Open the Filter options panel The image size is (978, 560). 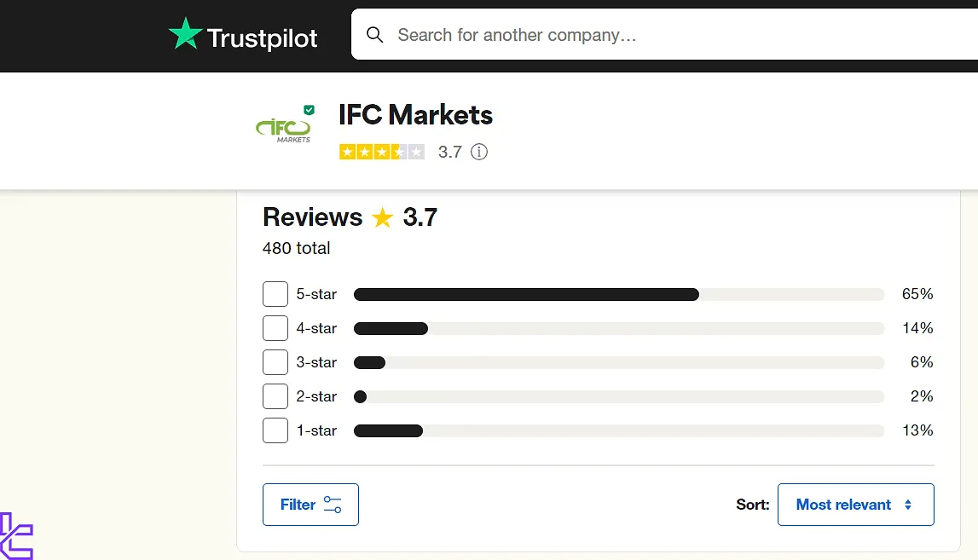(x=310, y=504)
